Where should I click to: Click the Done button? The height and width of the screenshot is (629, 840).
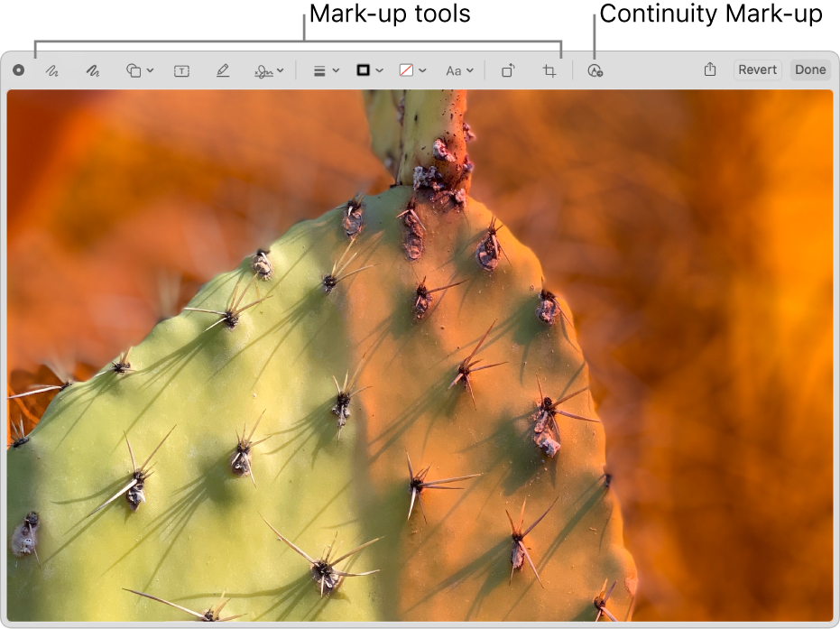[810, 69]
